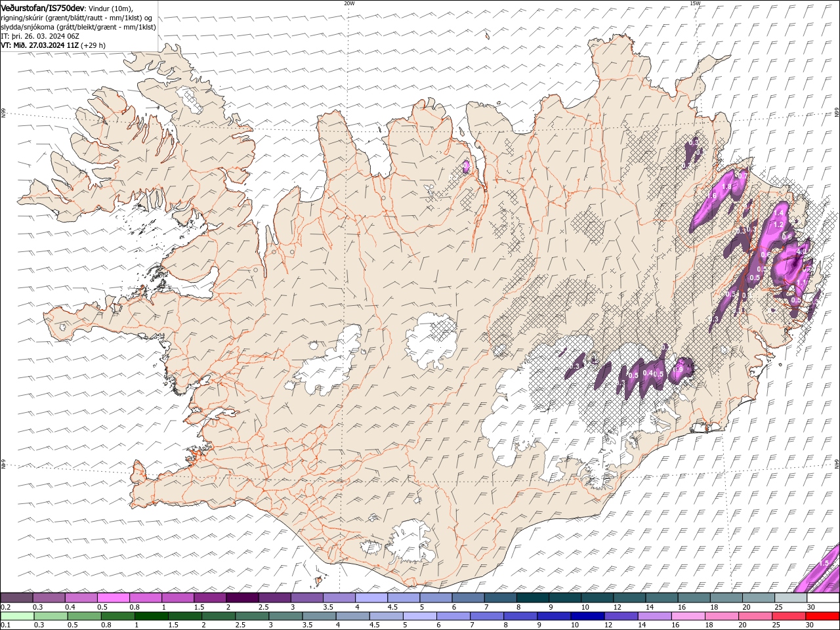Viewport: 840px width, 630px height.
Task: Select the 0.5 green swatch in lower legend
Action: pyautogui.click(x=85, y=616)
